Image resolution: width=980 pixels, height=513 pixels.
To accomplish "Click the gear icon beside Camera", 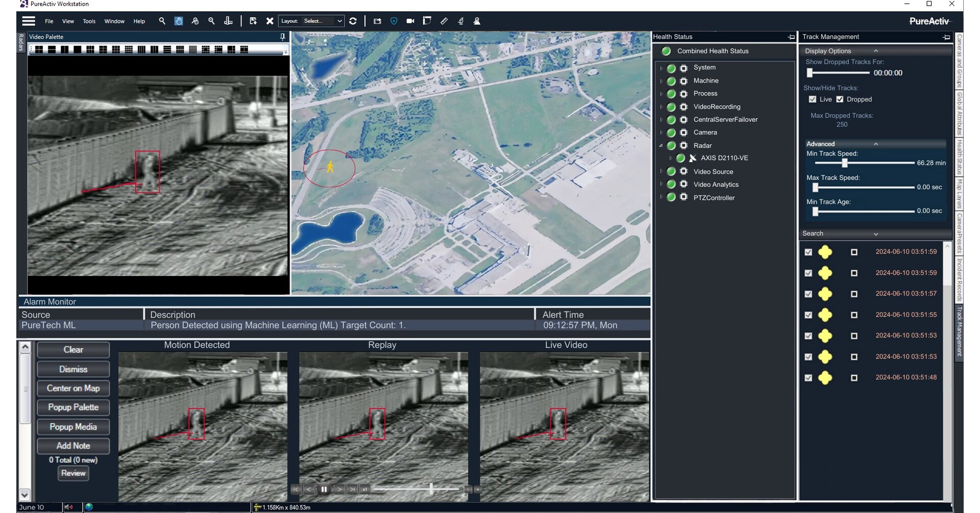I will (684, 133).
